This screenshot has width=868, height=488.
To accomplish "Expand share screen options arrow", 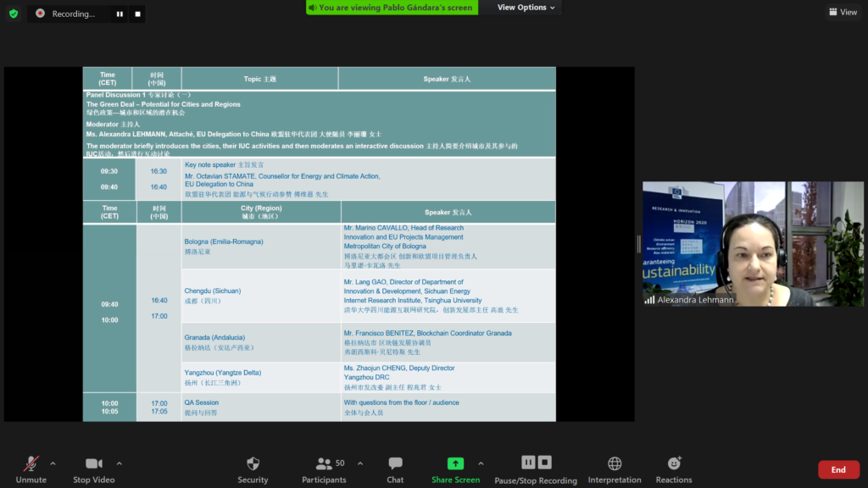I will pyautogui.click(x=481, y=463).
